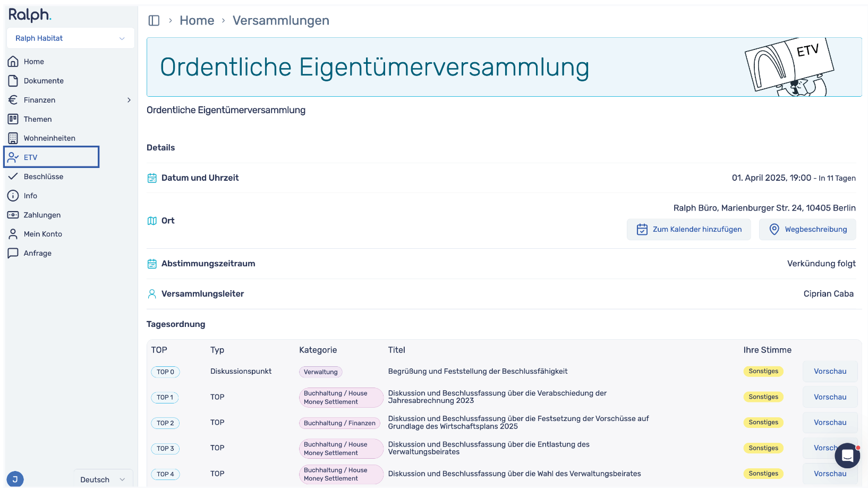Open the Anfrage message icon

coord(13,253)
